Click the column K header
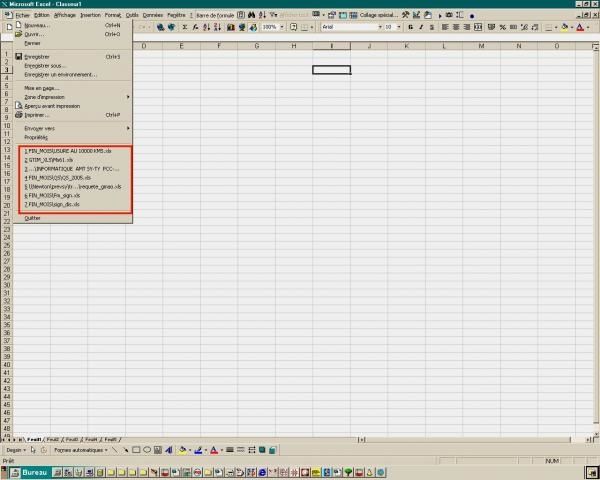 406,46
